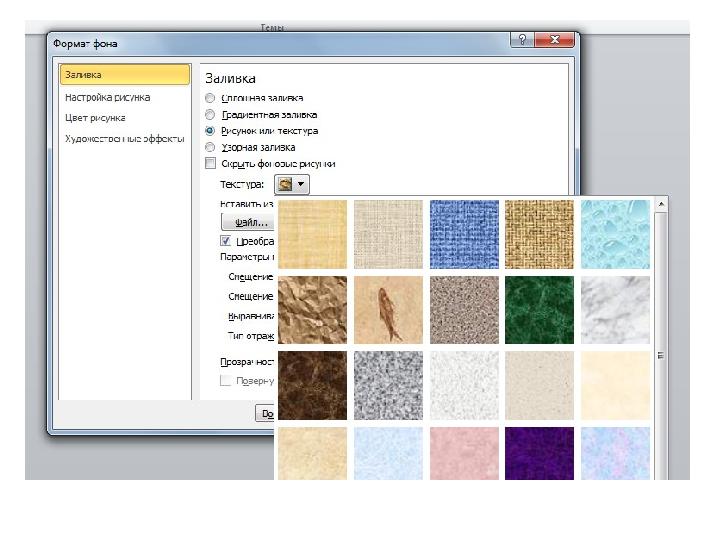Select the woven mat burlap texture
Screen dimensions: 720x540
tap(540, 234)
